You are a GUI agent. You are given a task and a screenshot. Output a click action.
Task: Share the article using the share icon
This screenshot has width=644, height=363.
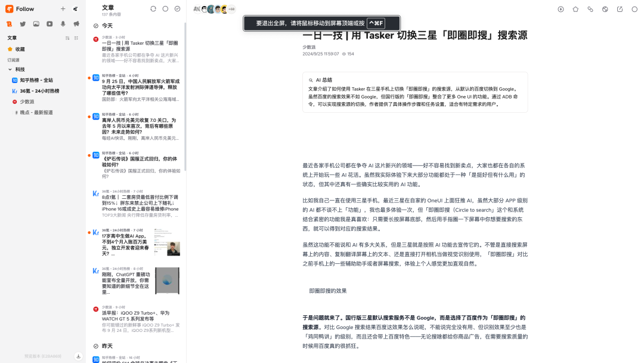coord(620,9)
